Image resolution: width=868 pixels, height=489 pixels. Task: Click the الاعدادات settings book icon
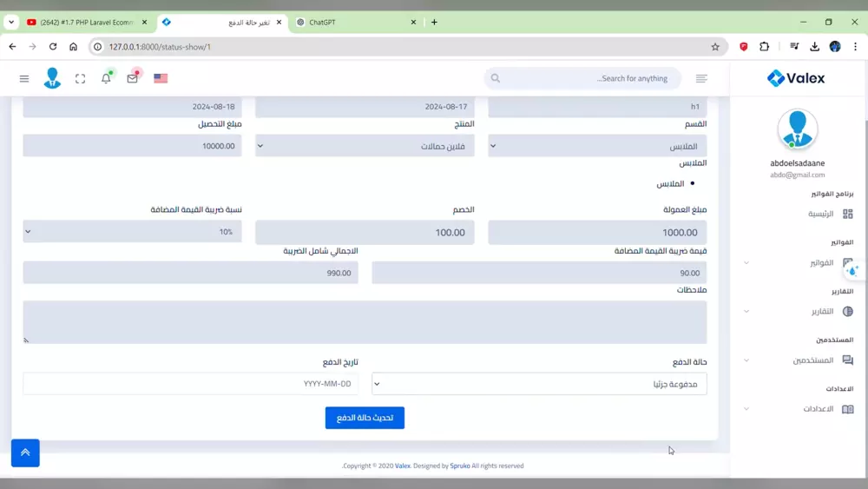(x=847, y=409)
